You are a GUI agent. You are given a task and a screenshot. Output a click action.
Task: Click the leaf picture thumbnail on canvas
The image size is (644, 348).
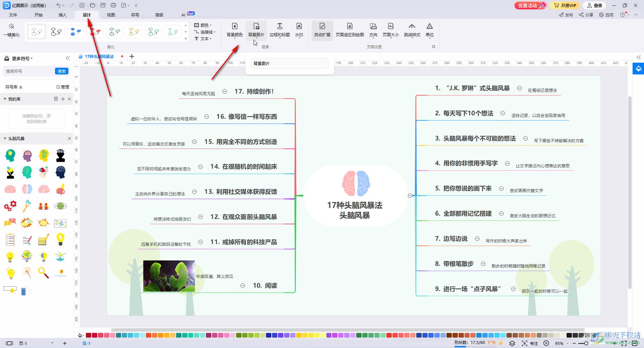click(x=169, y=276)
